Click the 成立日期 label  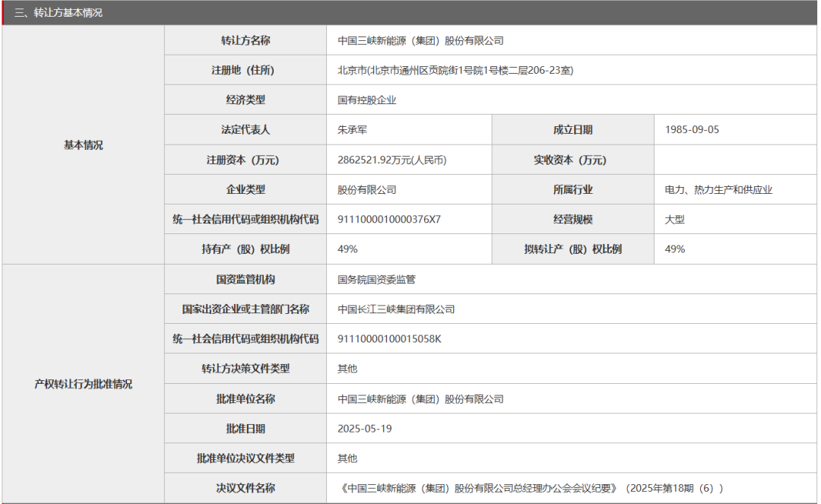pyautogui.click(x=573, y=130)
